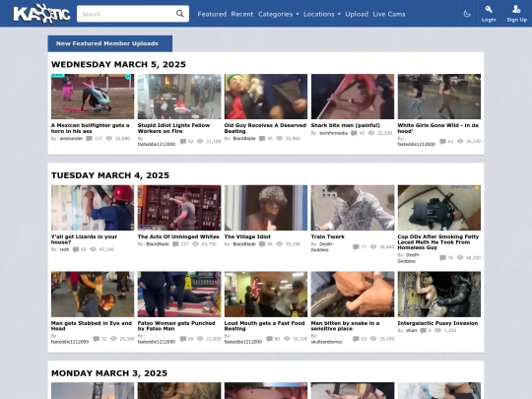Open title link 'Y'all got Lizards in your house?'
532x399 pixels.
point(84,239)
